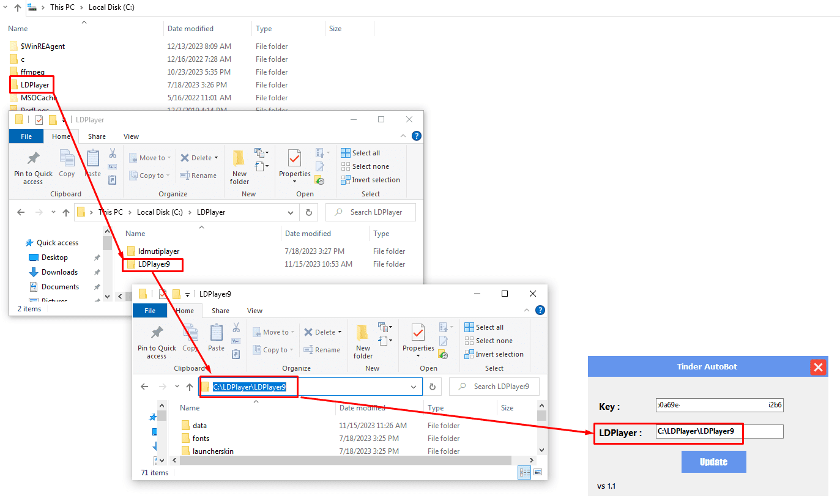Switch to the Share tab in the LDPlayer window

click(97, 136)
